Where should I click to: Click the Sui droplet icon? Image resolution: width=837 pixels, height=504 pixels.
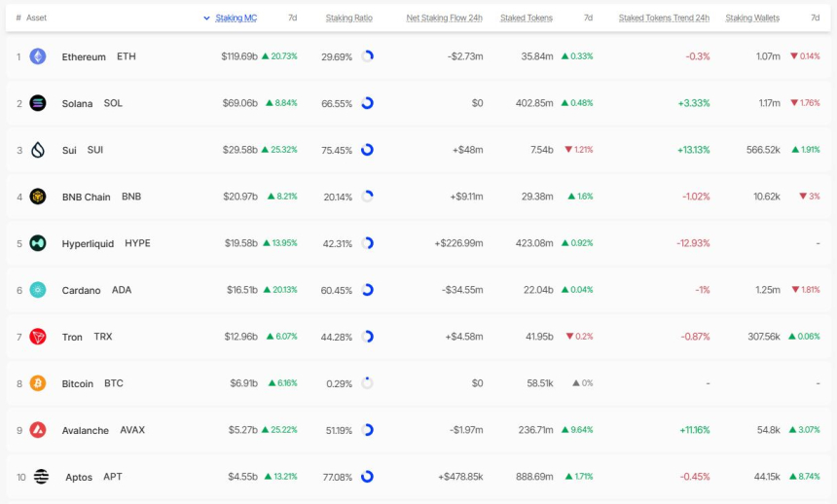38,150
